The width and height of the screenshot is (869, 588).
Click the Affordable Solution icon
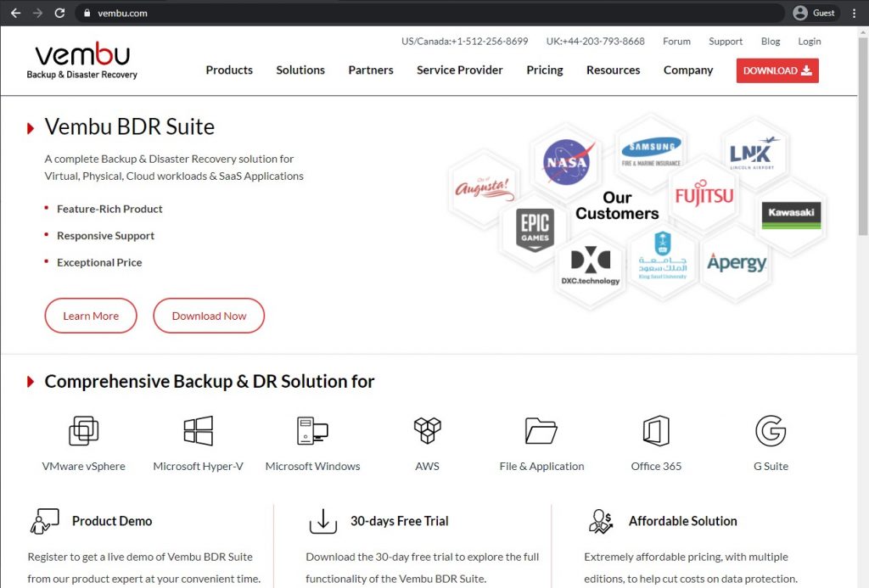pyautogui.click(x=602, y=521)
